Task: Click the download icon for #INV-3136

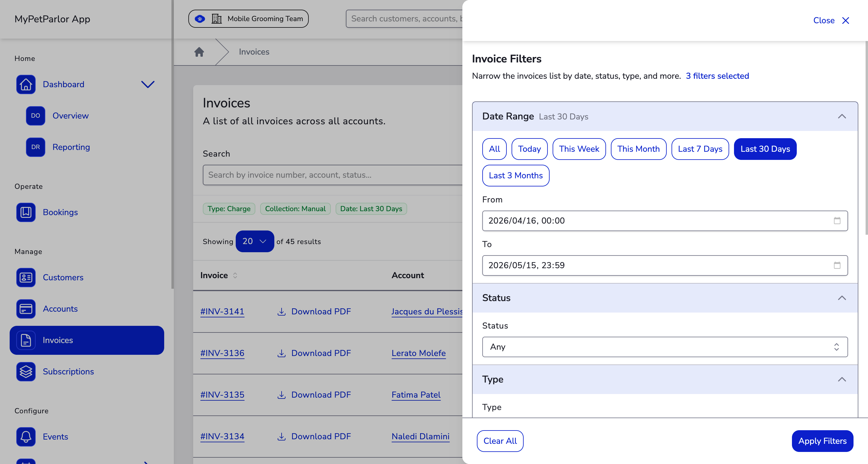Action: (281, 353)
